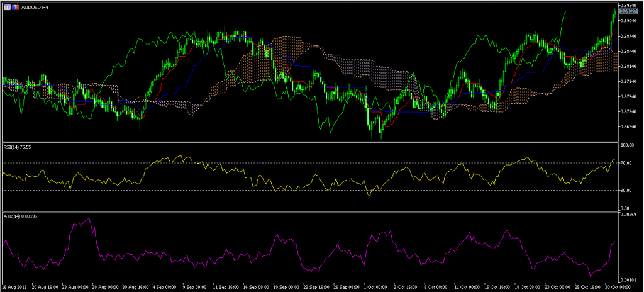Click RSI scale level 30.00
The width and height of the screenshot is (644, 292).
coord(628,190)
